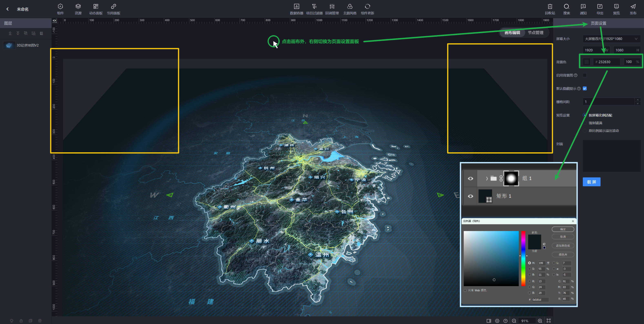
Task: Click the back arrow beside 未命名
Action: click(x=8, y=9)
